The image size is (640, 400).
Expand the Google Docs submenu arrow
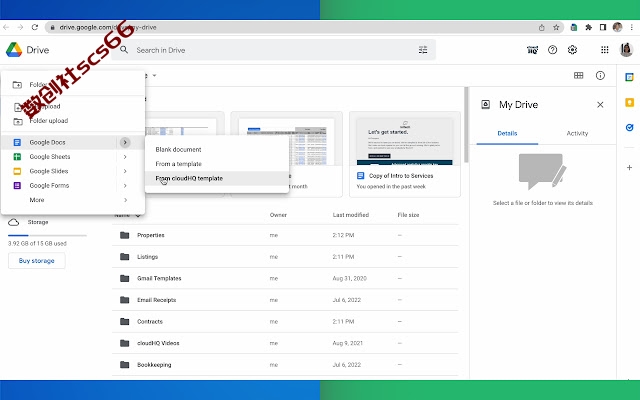(125, 142)
